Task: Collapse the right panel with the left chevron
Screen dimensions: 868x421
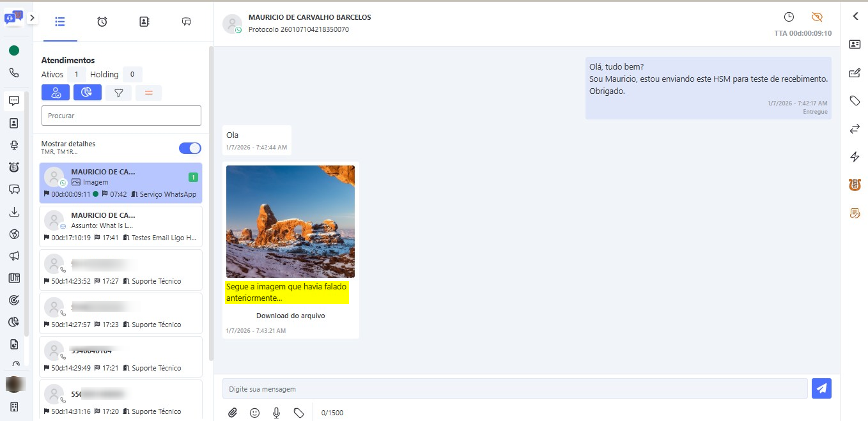Action: tap(855, 16)
